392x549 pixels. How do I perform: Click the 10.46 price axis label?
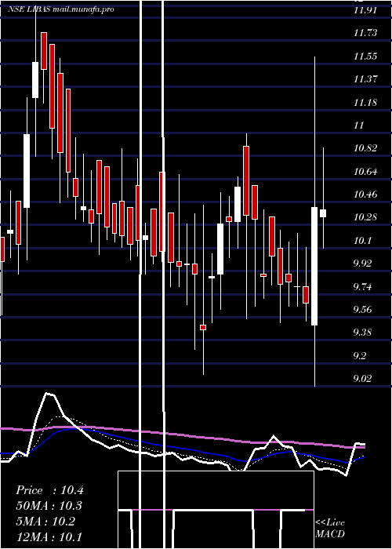365,195
